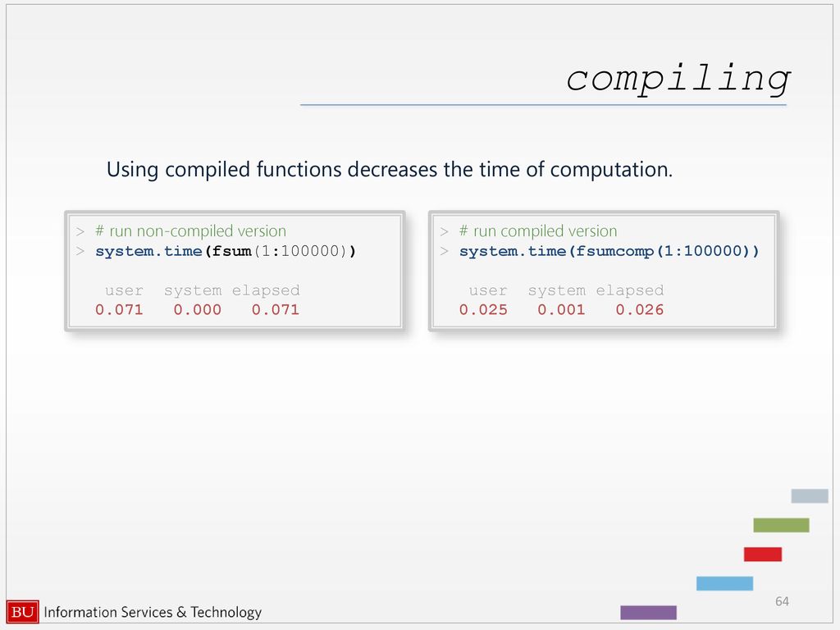Click '# run non-compiled version' comment

click(190, 231)
